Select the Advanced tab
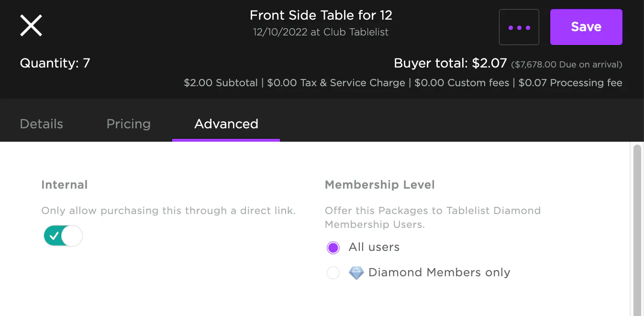This screenshot has width=644, height=316. pos(226,124)
